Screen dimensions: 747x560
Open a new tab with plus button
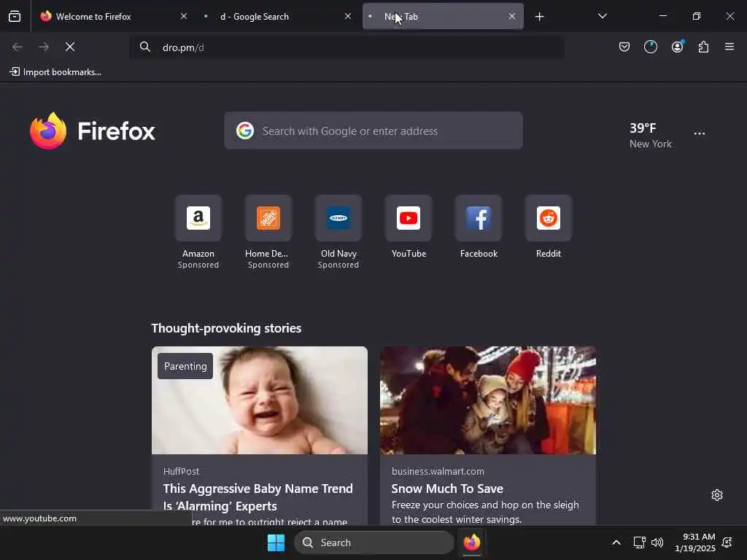click(x=539, y=17)
